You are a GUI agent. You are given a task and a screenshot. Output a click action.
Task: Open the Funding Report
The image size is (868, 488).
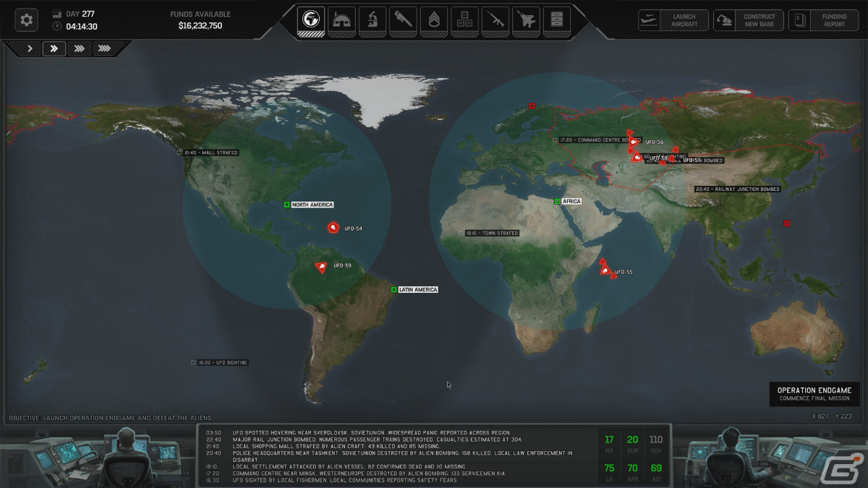(823, 20)
